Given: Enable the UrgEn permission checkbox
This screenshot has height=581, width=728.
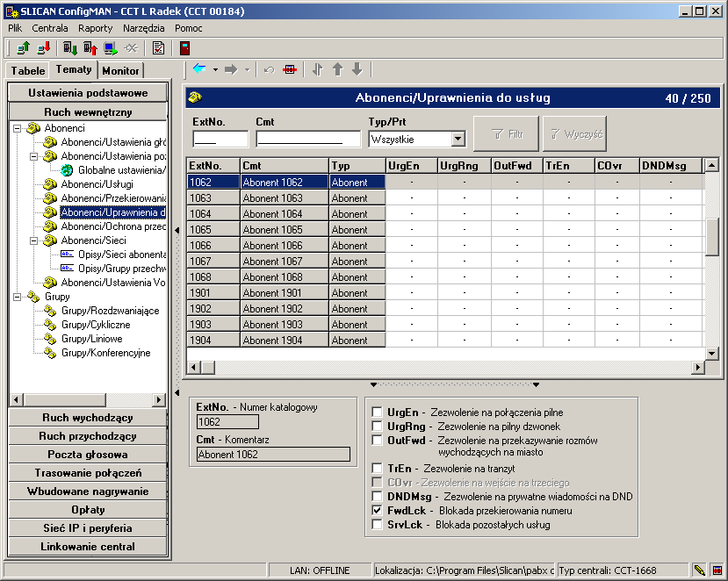Looking at the screenshot, I should [377, 412].
